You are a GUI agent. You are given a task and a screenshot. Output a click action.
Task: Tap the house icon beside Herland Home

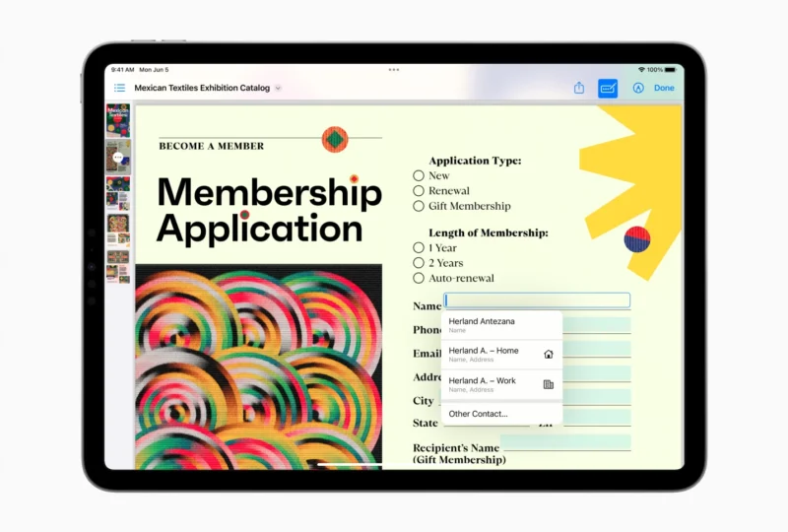tap(549, 354)
